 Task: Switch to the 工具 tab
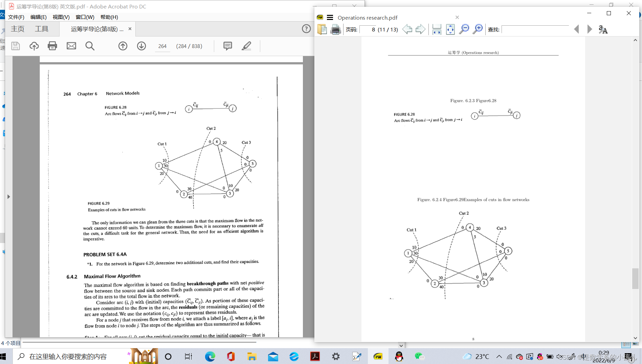(42, 29)
